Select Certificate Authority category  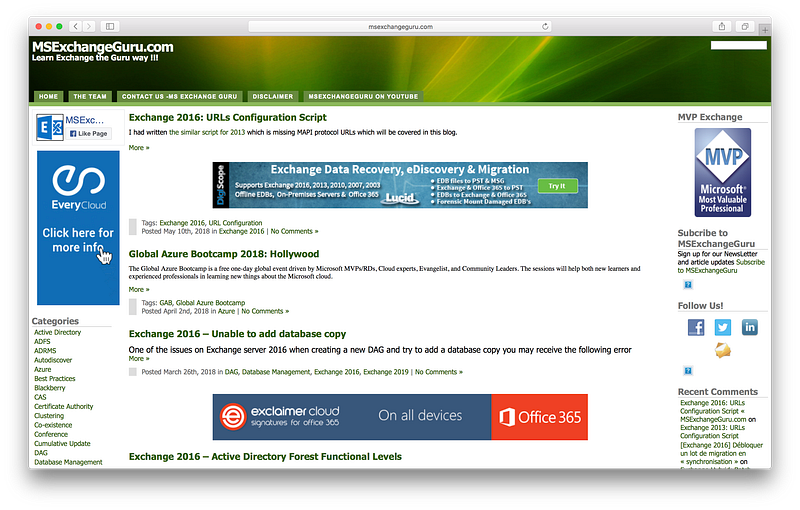point(64,406)
